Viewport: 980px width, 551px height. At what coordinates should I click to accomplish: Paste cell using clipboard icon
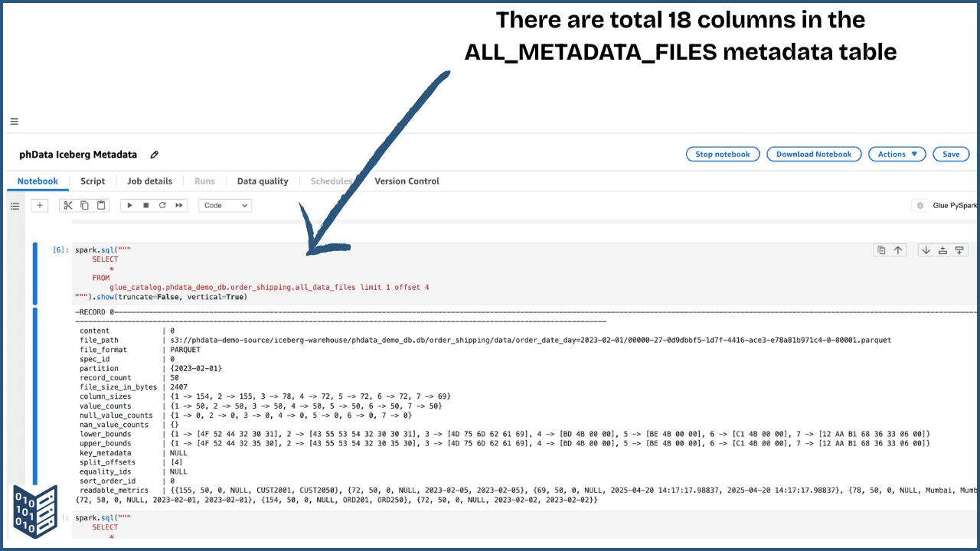click(100, 205)
